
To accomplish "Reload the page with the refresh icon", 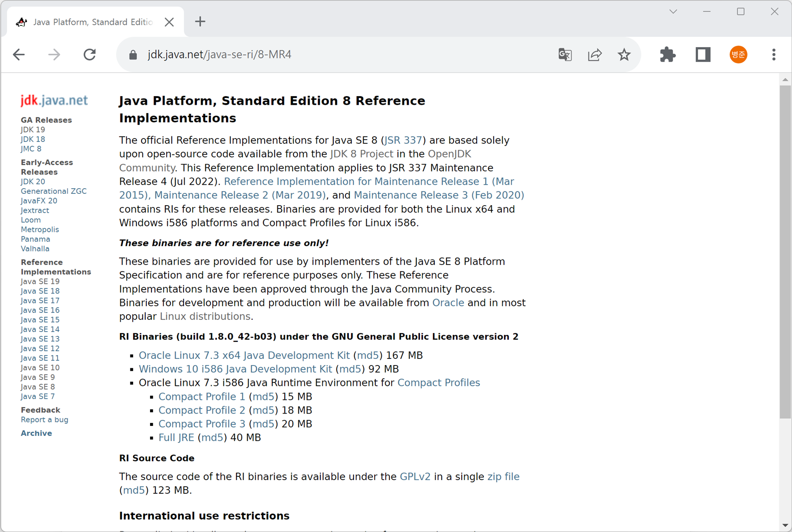I will tap(90, 55).
